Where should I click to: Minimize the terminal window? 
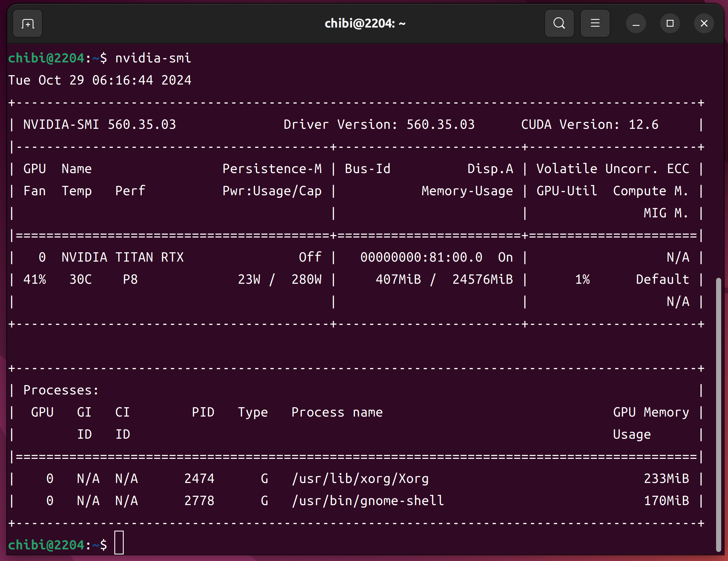pyautogui.click(x=636, y=24)
